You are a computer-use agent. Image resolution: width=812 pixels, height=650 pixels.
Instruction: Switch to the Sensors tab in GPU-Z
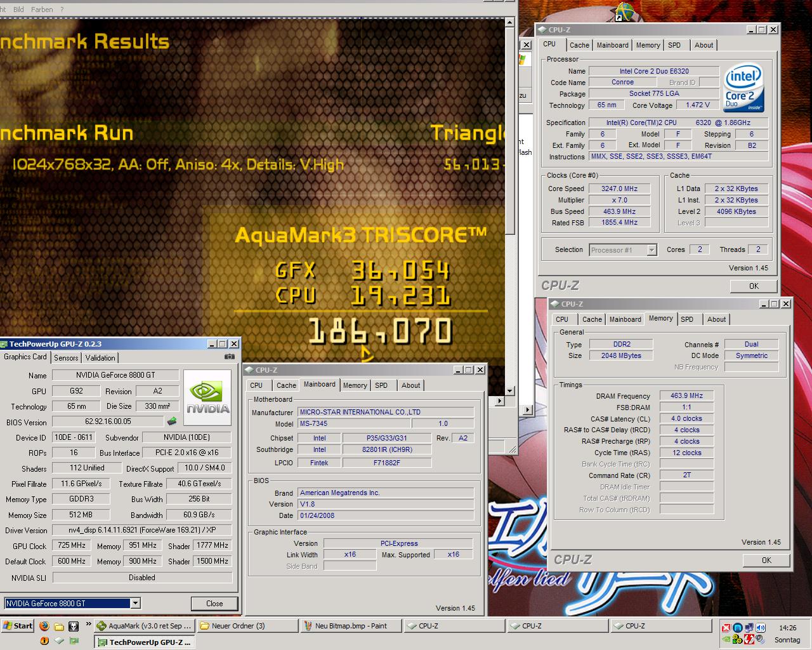67,358
